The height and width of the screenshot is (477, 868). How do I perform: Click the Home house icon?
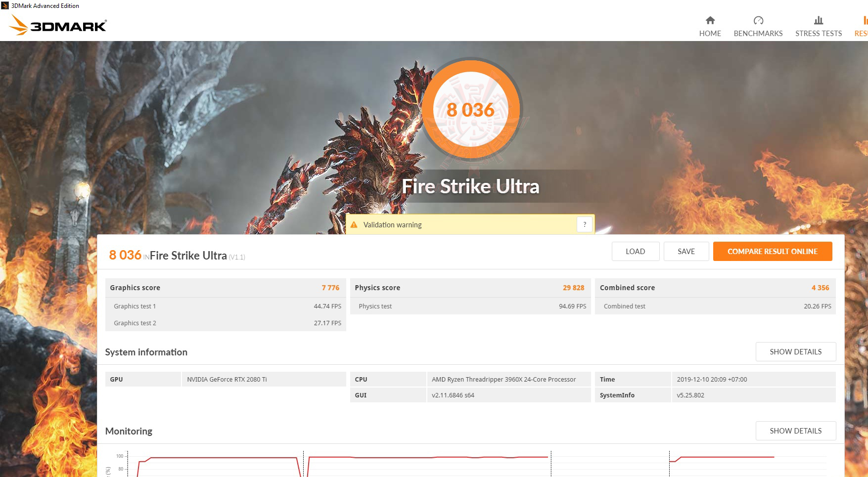710,21
